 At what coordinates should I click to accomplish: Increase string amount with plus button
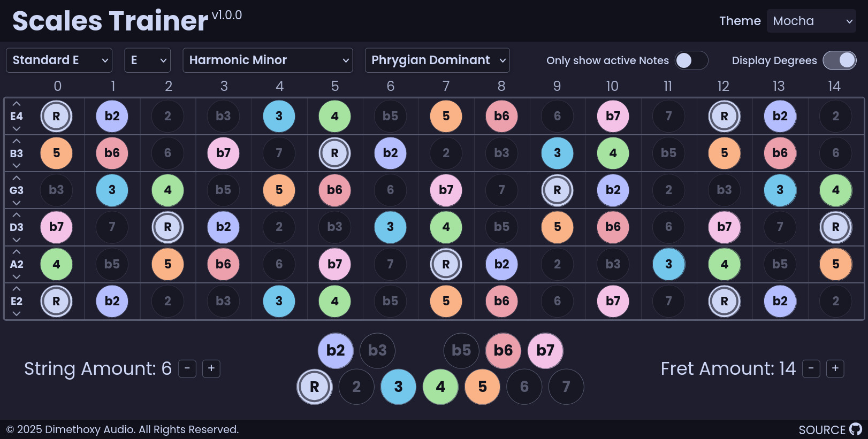click(x=211, y=368)
